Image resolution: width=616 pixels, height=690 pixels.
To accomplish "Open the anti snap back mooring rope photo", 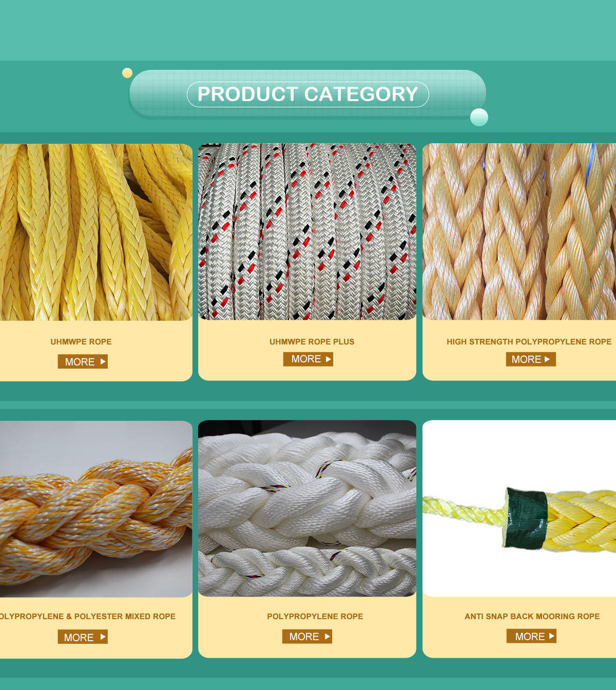I will pos(519,508).
